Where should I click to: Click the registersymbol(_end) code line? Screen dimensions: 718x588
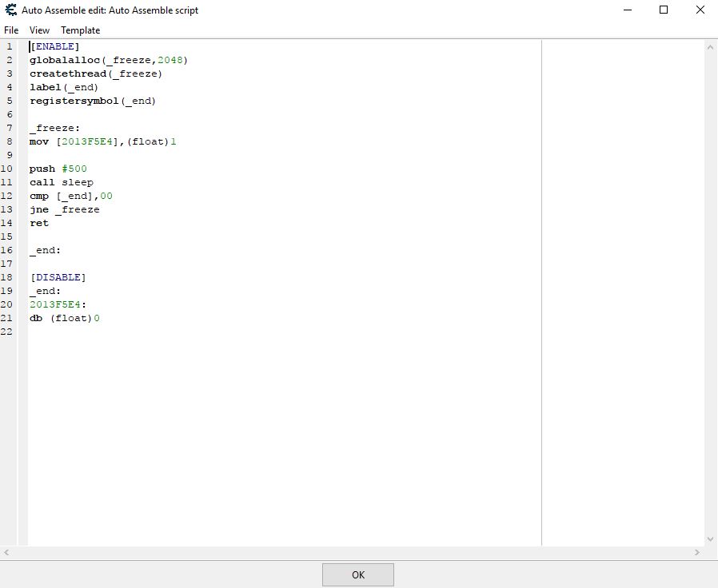(x=93, y=101)
